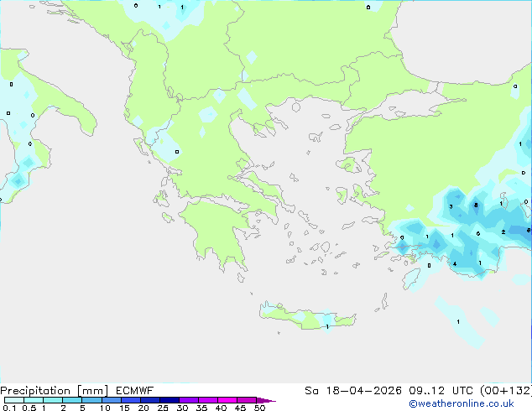Image resolution: width=532 pixels, height=411 pixels.
Task: Select the 2–5 mm legend color swatch
Action: pyautogui.click(x=72, y=400)
